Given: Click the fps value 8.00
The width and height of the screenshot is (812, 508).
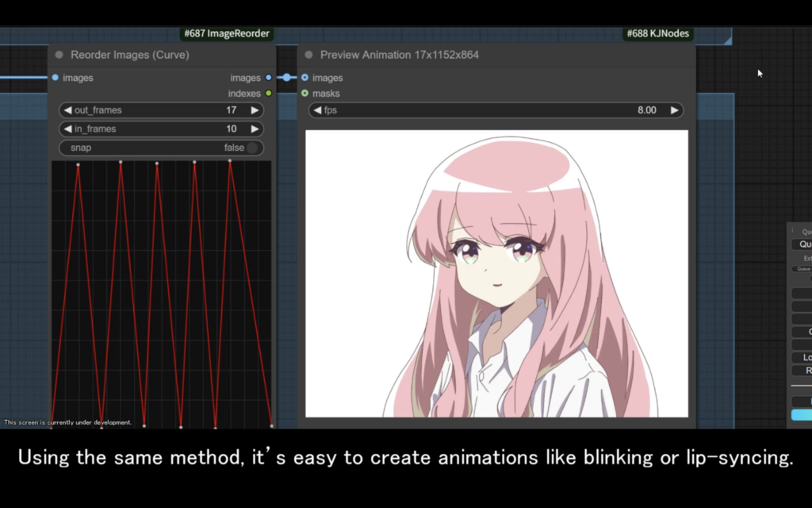Looking at the screenshot, I should pyautogui.click(x=647, y=110).
